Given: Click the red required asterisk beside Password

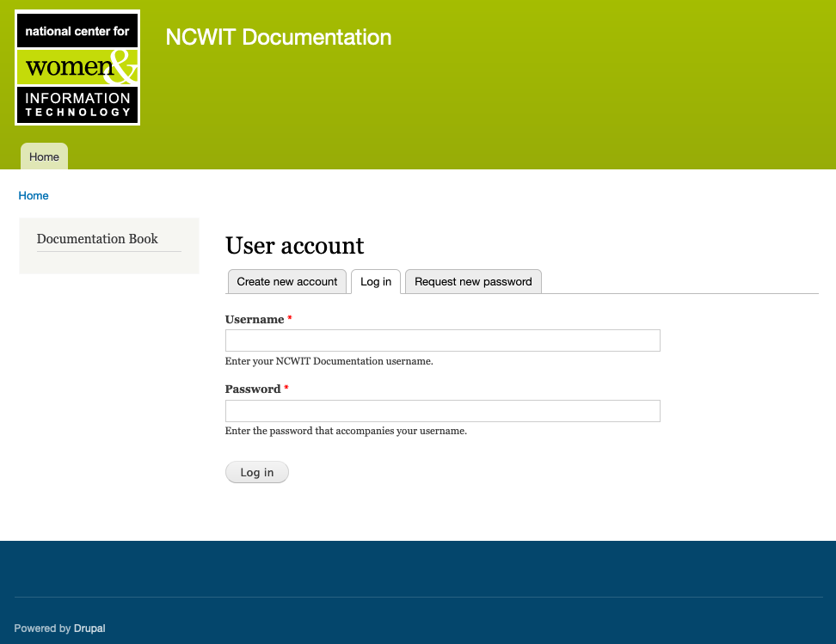Looking at the screenshot, I should click(x=286, y=389).
